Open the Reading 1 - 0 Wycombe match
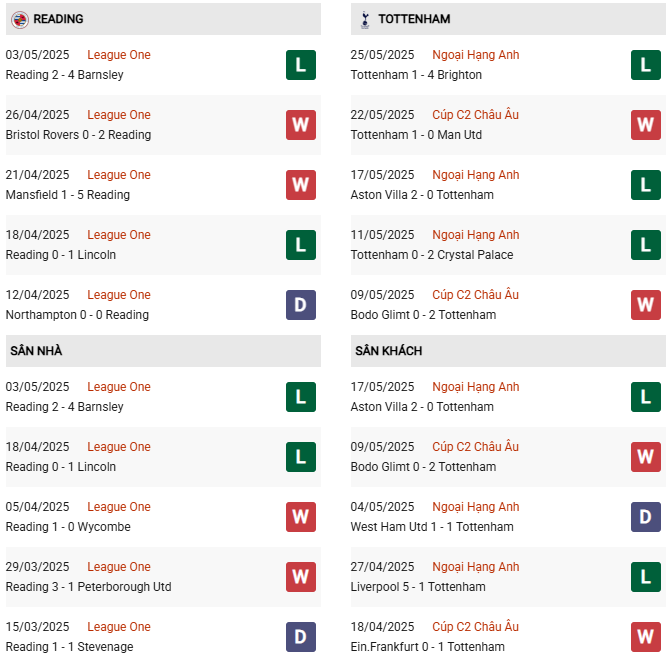 68,527
